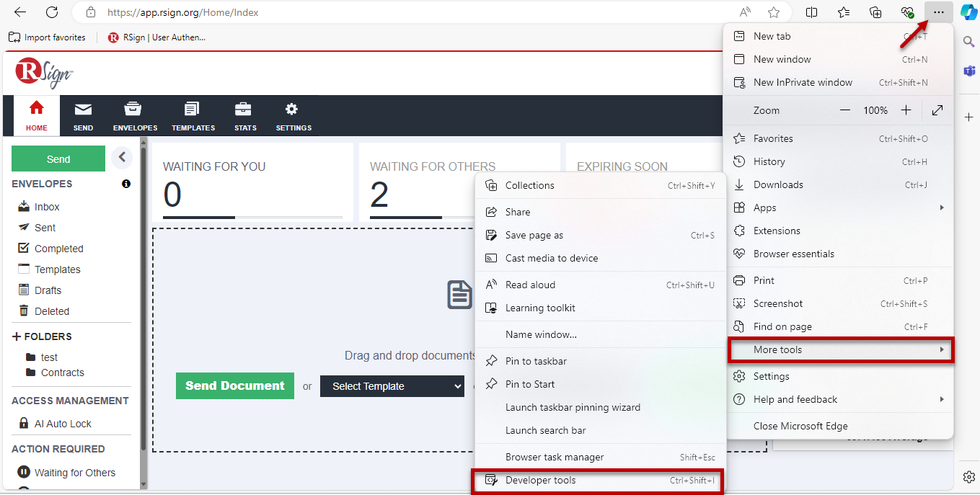Open the Collections toolbar icon
Screen dimensions: 980x495
coord(875,12)
